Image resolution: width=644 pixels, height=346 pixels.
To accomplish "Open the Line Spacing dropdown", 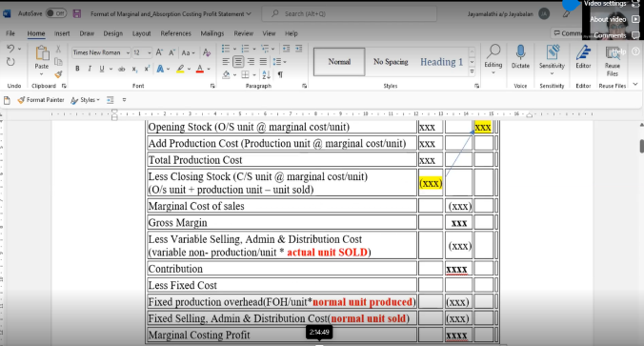I will tap(279, 62).
